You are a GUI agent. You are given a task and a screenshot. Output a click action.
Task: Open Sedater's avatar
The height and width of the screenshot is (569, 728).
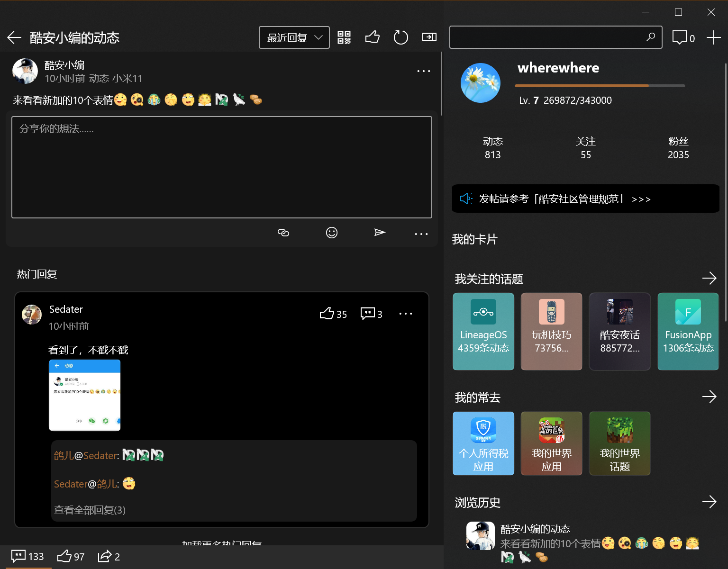[32, 315]
